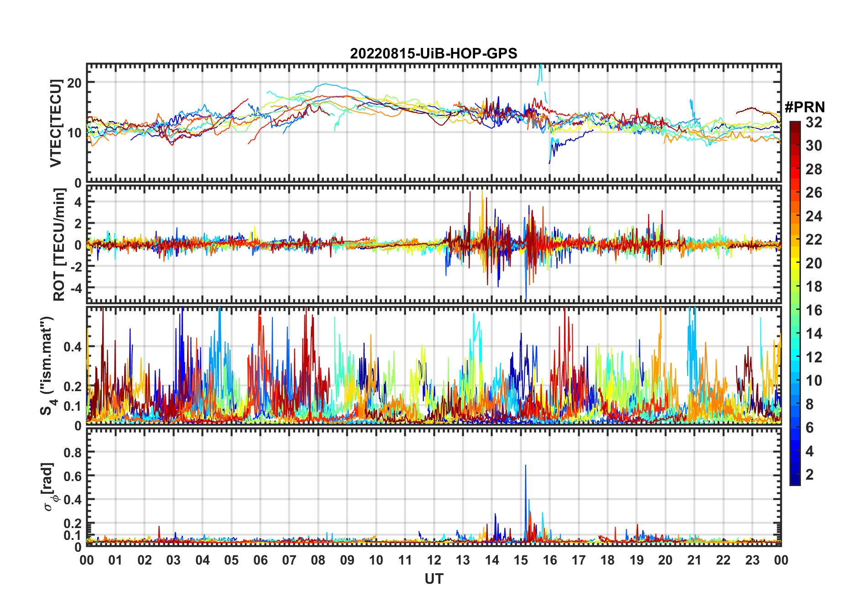
Task: Select the sigma-phi [rad] y-axis label
Action: (50, 487)
